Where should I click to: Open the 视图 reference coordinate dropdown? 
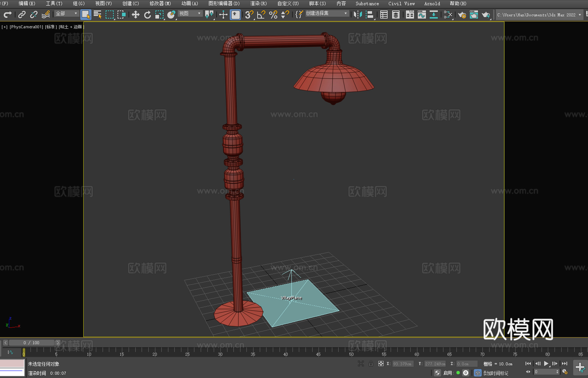(190, 14)
